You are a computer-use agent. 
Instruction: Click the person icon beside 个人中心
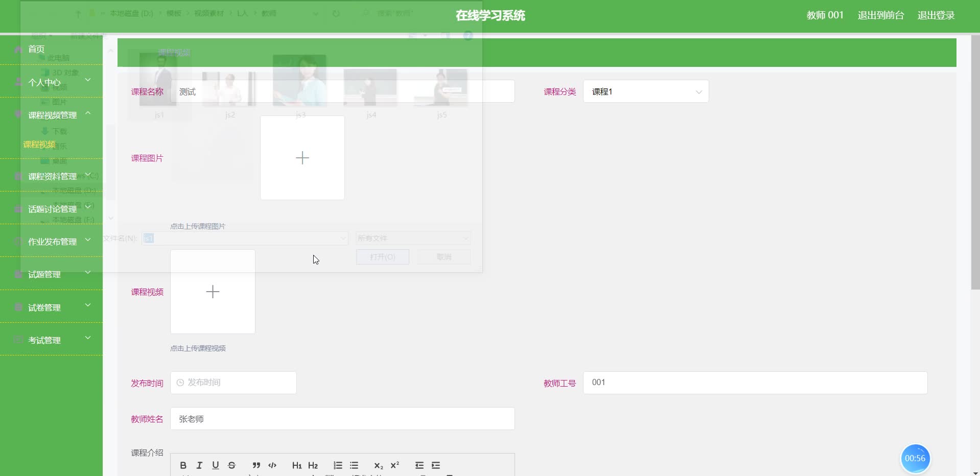18,82
